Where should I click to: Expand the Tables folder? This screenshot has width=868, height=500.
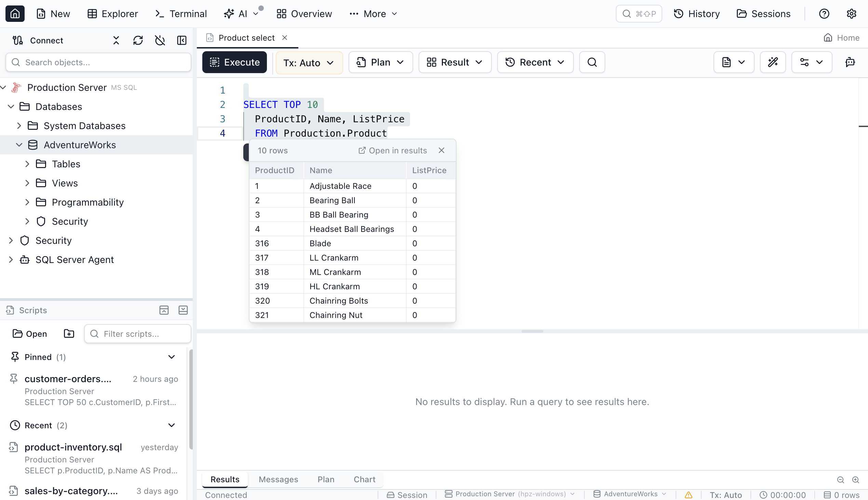point(27,164)
